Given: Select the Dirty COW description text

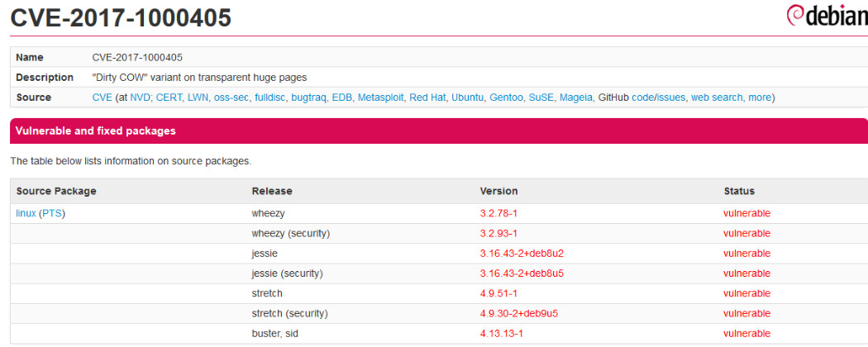Looking at the screenshot, I should coord(199,77).
